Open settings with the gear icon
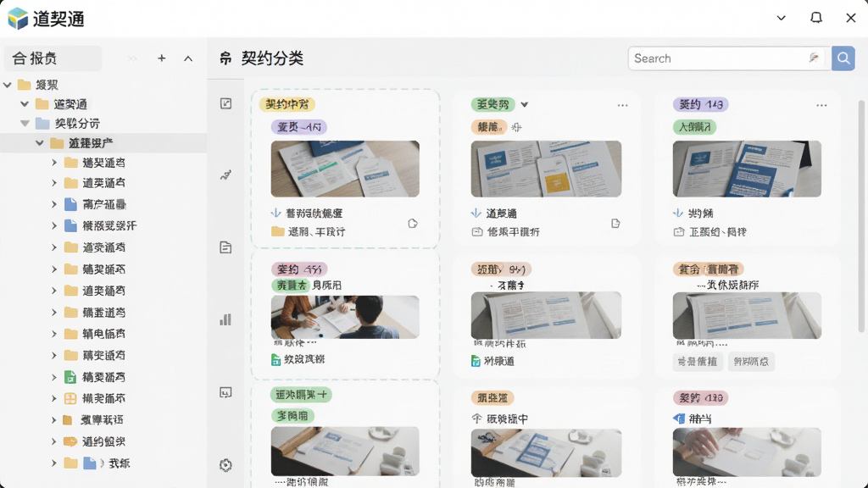The image size is (868, 488). [225, 465]
